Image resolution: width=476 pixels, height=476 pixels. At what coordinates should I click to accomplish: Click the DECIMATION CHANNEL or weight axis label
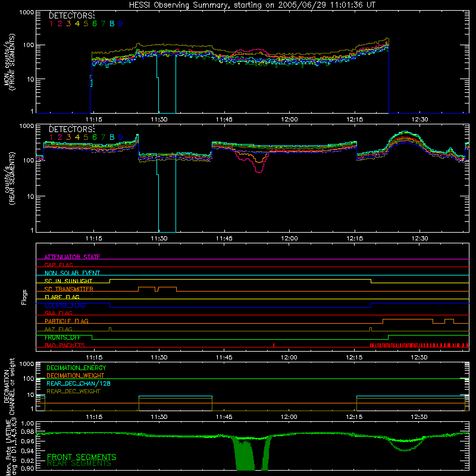[x=9, y=386]
